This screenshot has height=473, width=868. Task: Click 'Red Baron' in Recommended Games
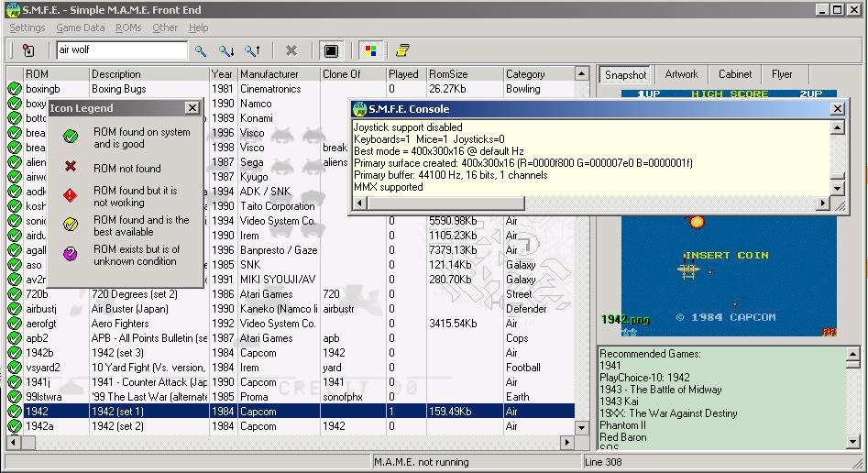pos(622,437)
